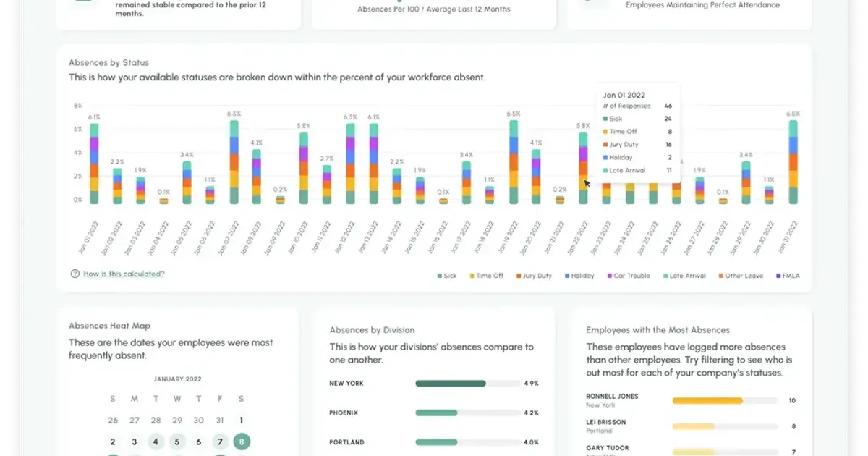Click the stacked bar above Jan 22 2022
Viewport: 868px width, 456px height.
point(583,168)
